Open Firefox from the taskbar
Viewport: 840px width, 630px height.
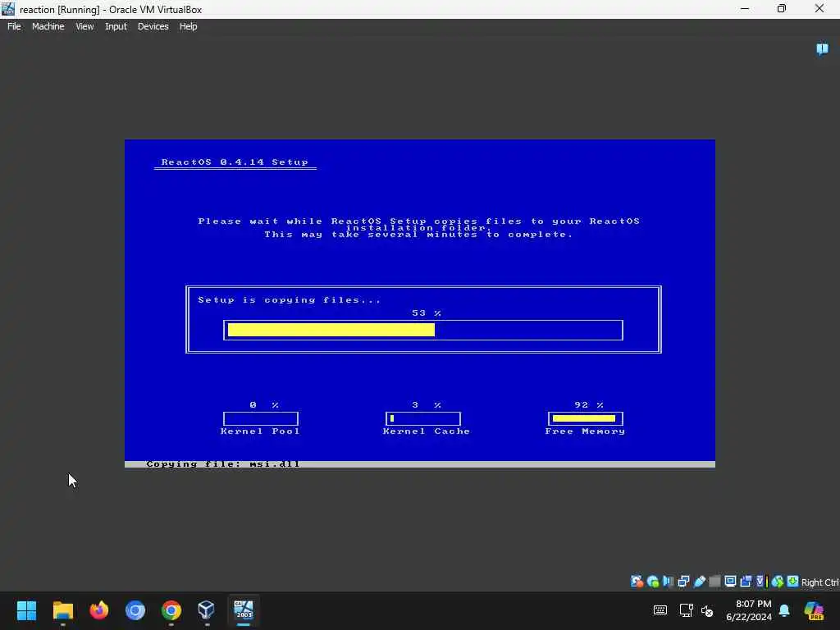(99, 610)
